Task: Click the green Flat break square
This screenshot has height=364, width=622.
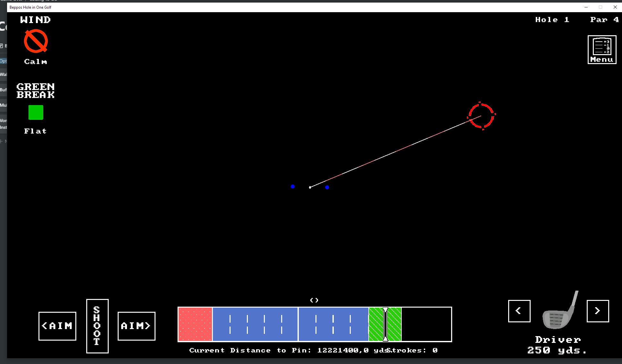Action: point(36,112)
